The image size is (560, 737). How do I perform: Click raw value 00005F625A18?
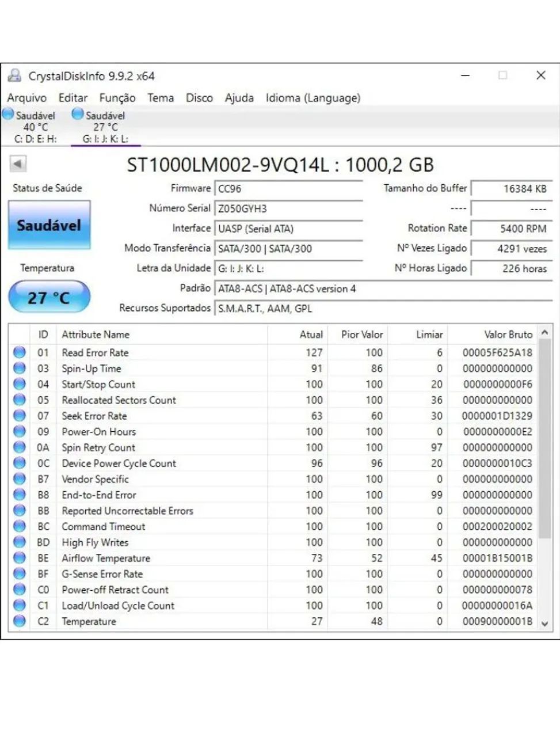[497, 352]
